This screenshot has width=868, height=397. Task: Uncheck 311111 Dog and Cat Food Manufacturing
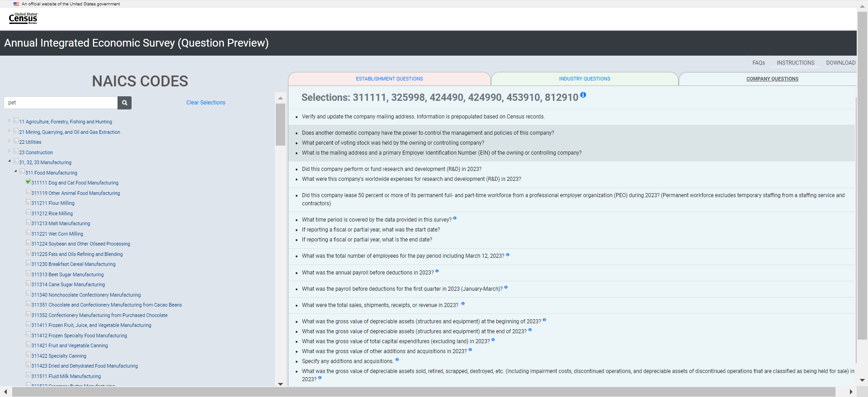[28, 182]
